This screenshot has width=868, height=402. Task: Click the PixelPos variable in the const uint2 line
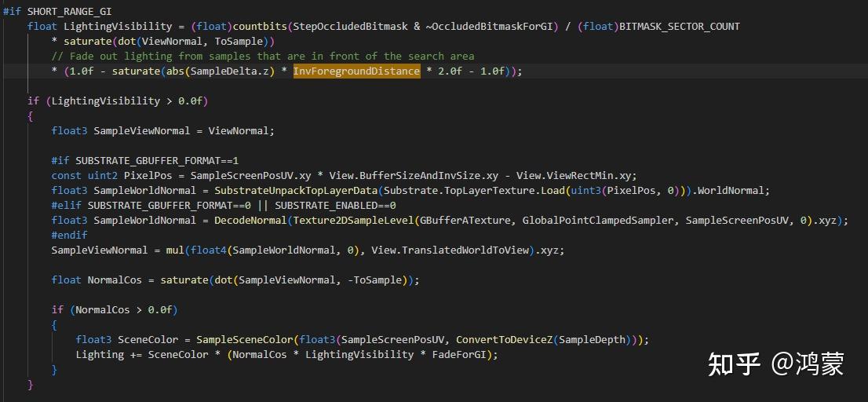(148, 176)
